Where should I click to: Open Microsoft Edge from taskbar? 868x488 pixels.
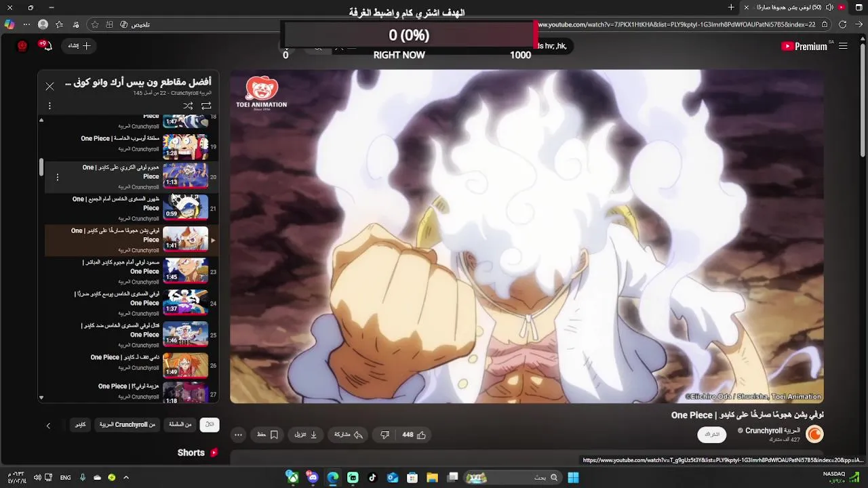pos(332,477)
